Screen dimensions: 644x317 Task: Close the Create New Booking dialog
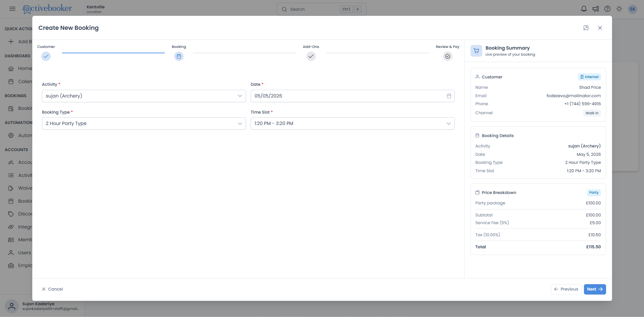[600, 28]
